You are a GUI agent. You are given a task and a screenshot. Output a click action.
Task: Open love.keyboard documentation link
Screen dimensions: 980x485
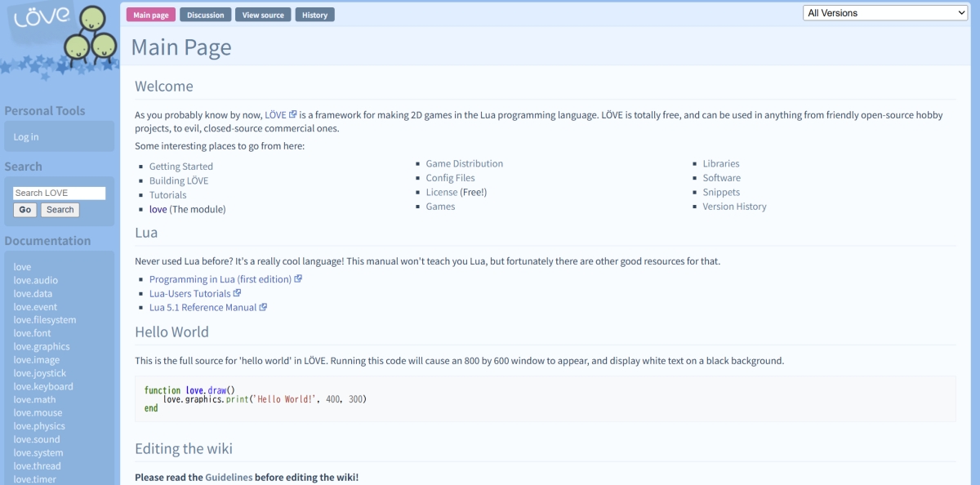43,386
